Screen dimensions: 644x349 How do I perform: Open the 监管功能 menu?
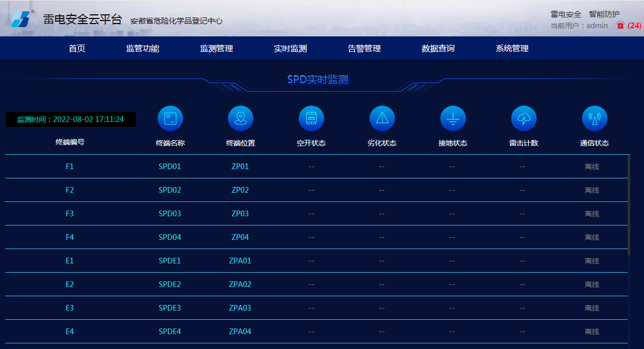[143, 49]
